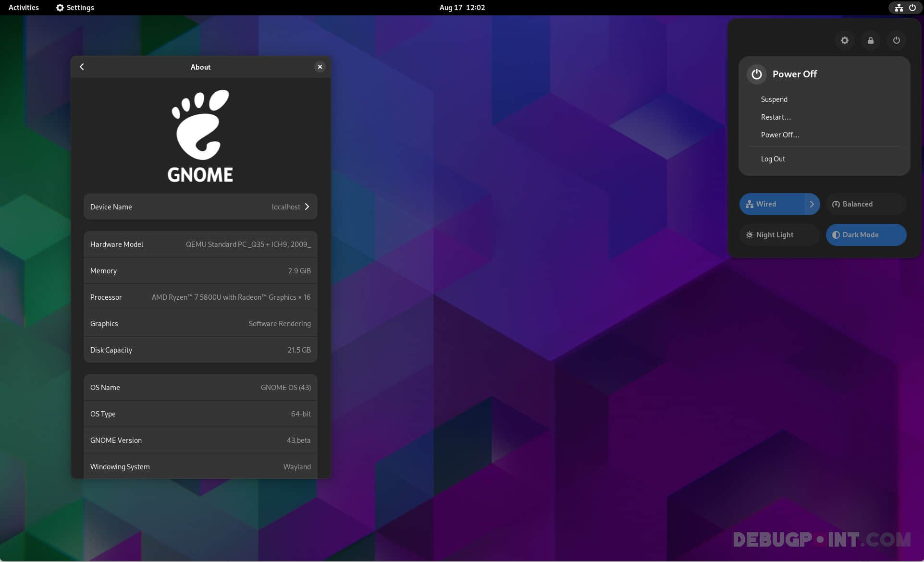Click the Night Light lamp icon
The height and width of the screenshot is (562, 924).
click(750, 235)
